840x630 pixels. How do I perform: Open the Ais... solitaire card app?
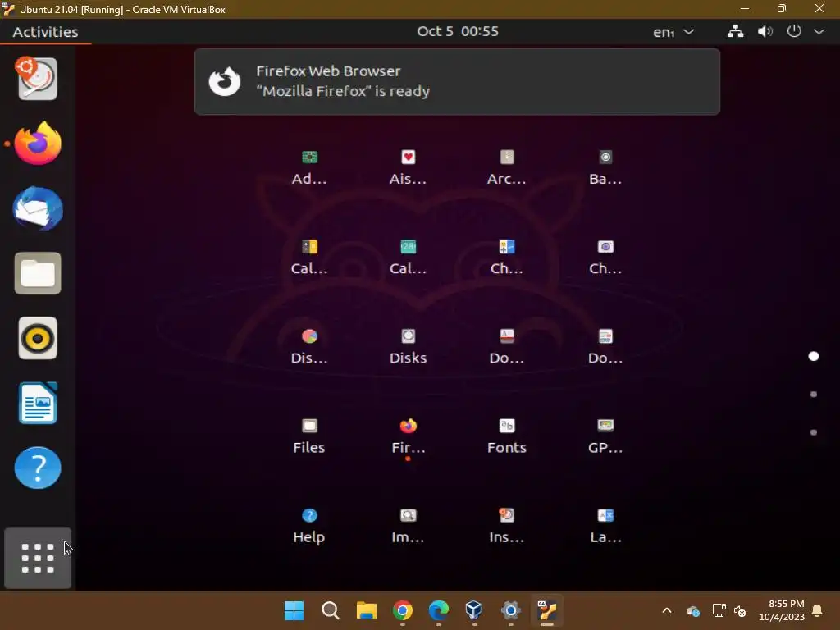[x=408, y=167]
